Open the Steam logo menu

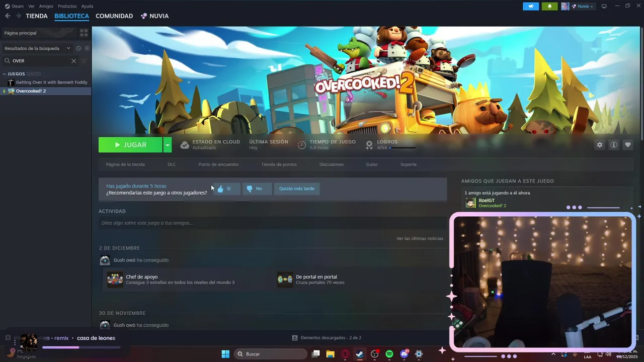pos(7,6)
